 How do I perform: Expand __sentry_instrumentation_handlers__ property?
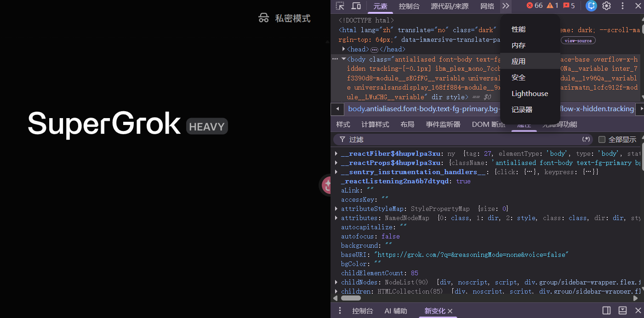336,172
